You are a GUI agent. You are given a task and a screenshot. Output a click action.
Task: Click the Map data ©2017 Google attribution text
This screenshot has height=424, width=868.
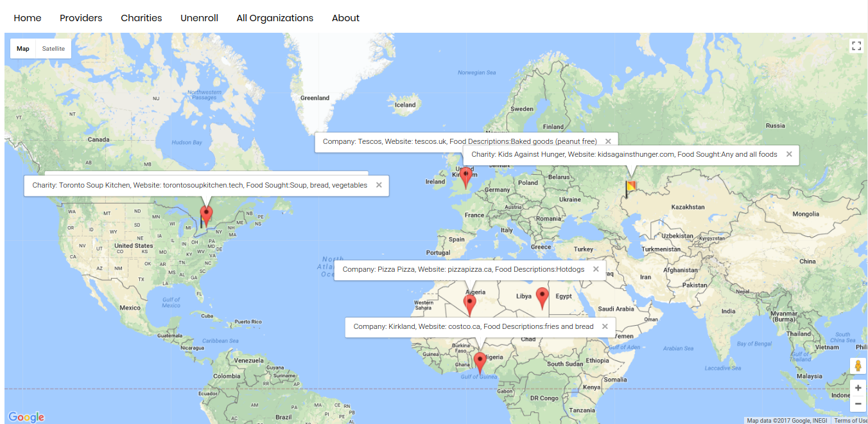click(788, 421)
